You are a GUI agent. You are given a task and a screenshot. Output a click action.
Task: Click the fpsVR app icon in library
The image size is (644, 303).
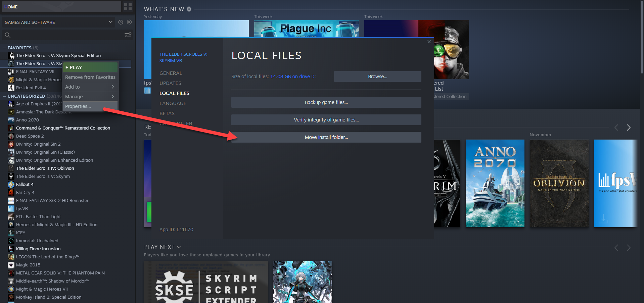[x=11, y=208]
